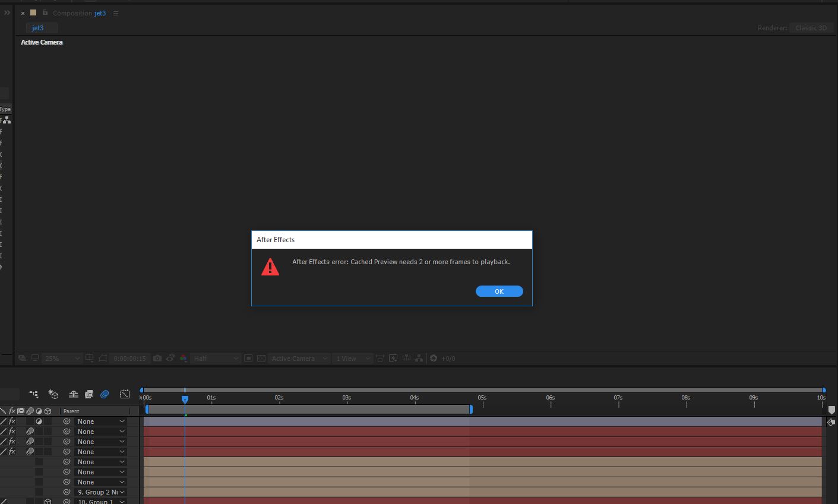
Task: Switch to the Composition jet3 panel tab
Action: click(79, 13)
